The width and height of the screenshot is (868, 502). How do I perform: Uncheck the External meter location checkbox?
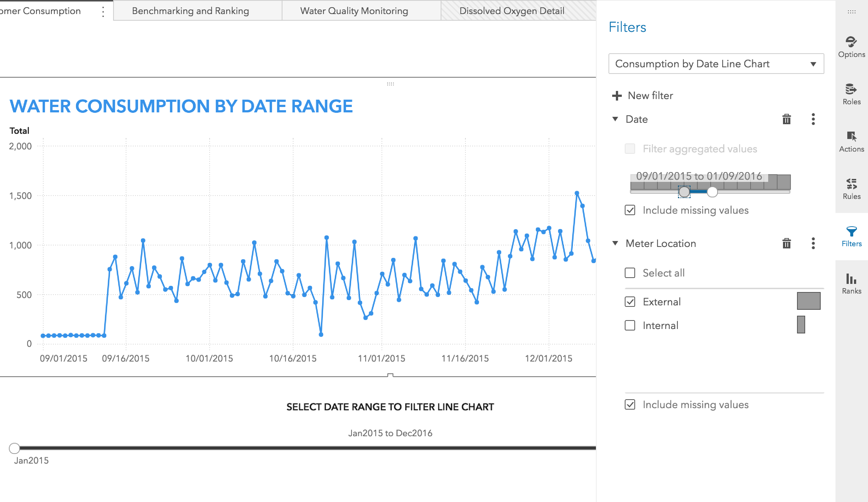pyautogui.click(x=630, y=302)
